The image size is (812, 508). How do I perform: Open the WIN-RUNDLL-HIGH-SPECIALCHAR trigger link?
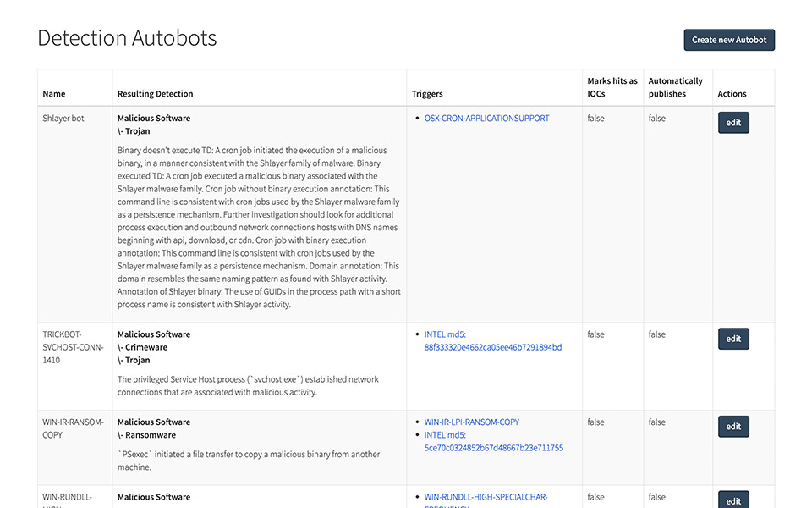click(486, 498)
